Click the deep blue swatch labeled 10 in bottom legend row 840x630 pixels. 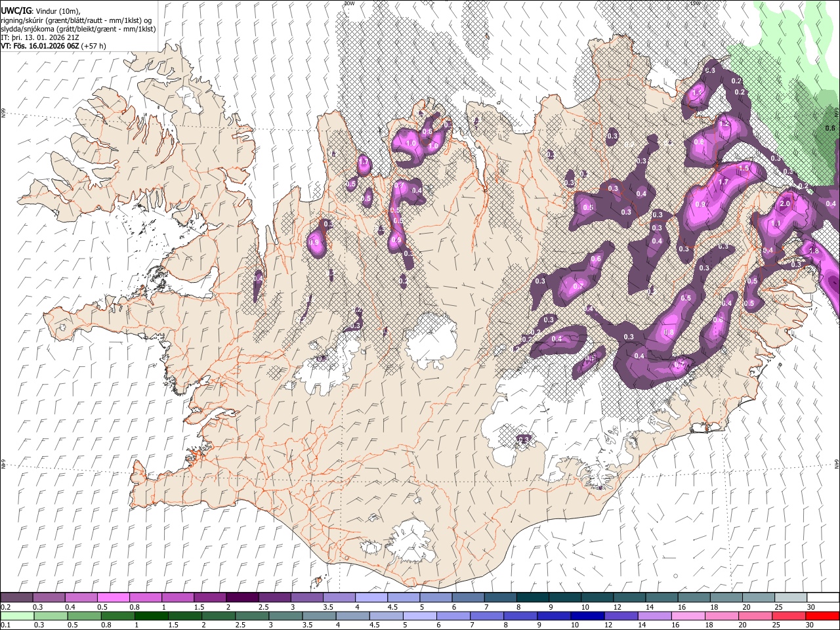coord(587,616)
